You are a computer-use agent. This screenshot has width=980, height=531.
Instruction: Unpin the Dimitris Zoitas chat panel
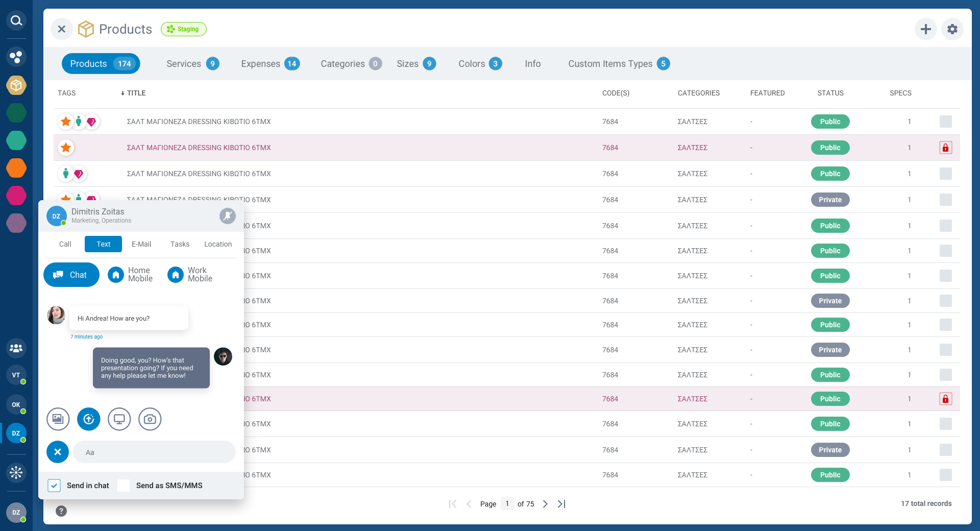(227, 216)
